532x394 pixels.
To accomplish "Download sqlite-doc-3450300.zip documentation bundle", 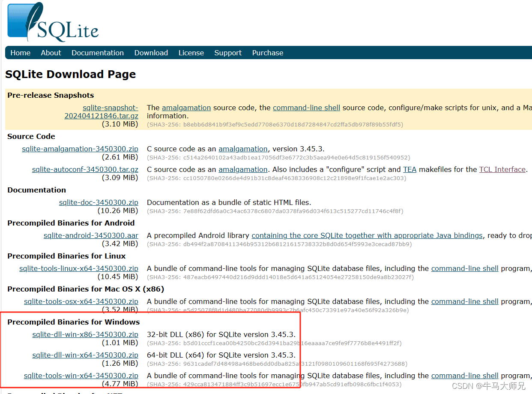I will (99, 202).
